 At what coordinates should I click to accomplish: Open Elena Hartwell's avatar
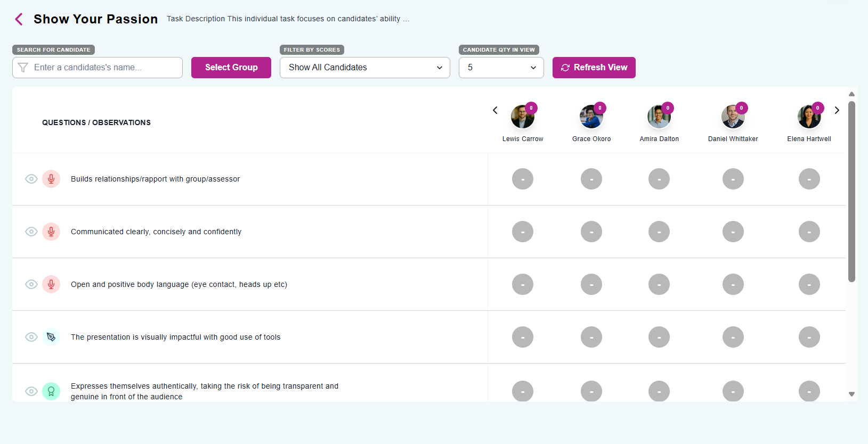[x=809, y=117]
